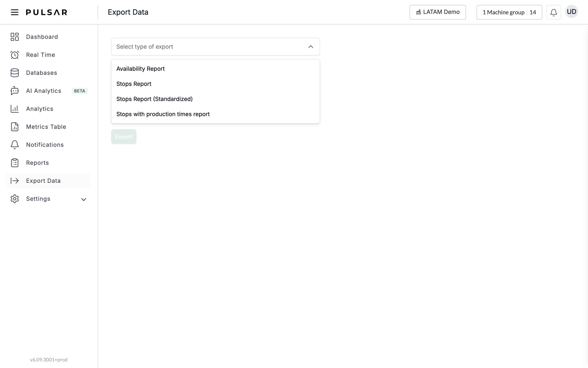Click the Settings gear icon
The height and width of the screenshot is (368, 588).
14,199
